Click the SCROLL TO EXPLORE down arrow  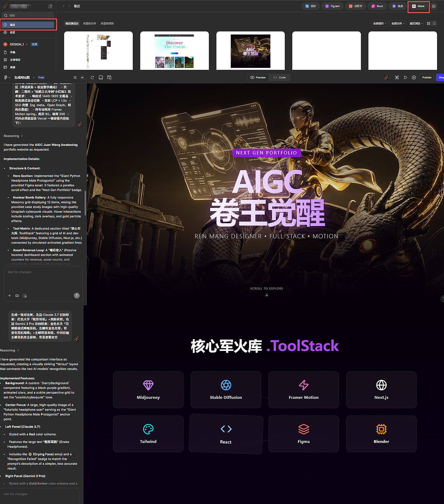(x=267, y=295)
